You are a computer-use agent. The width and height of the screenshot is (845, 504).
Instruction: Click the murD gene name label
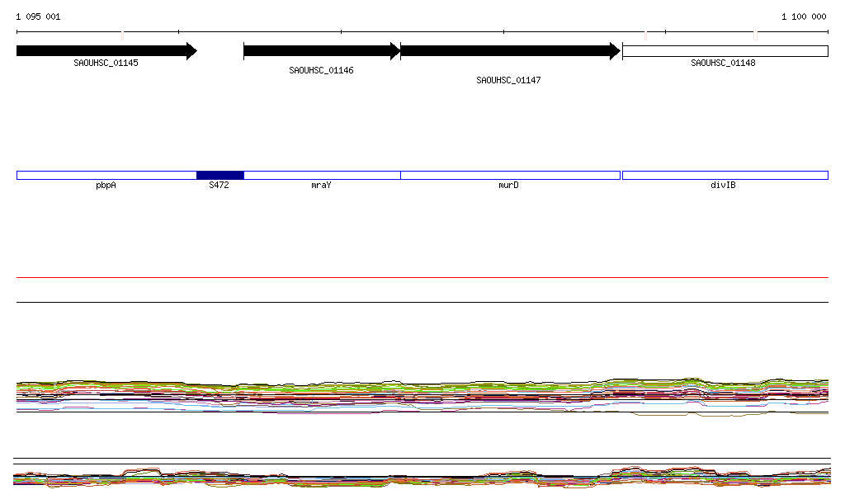pyautogui.click(x=508, y=186)
